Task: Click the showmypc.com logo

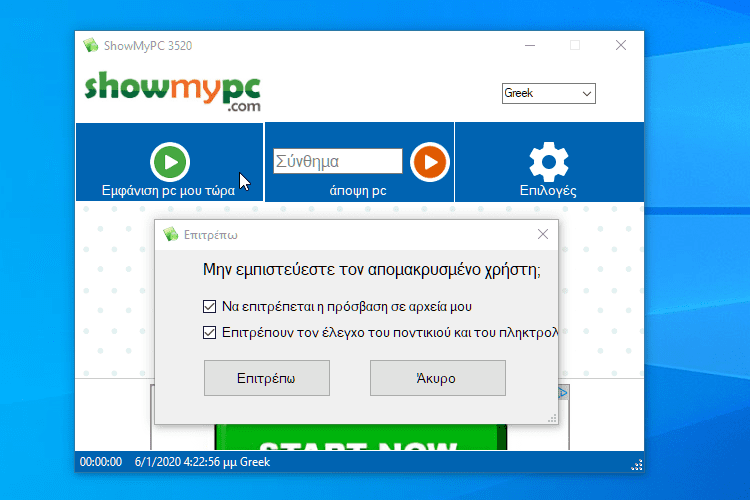Action: 173,91
